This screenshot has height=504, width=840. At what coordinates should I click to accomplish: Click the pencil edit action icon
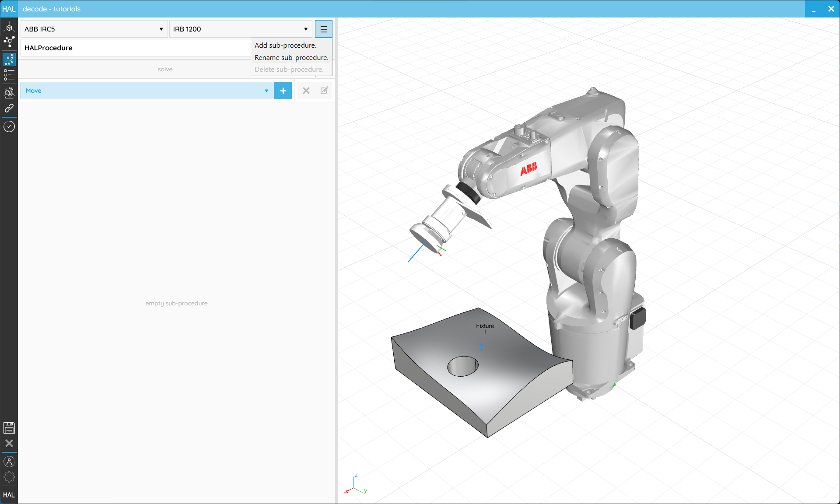coord(324,91)
